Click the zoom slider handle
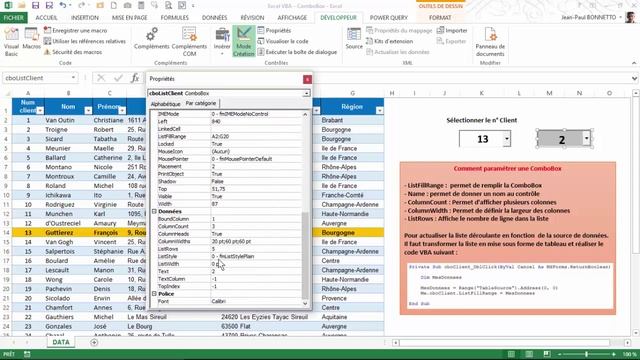Screen dimensions: 640x360 click(587, 354)
